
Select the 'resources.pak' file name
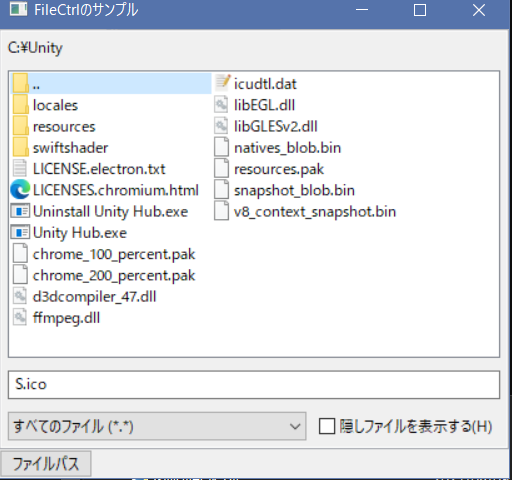click(x=279, y=170)
